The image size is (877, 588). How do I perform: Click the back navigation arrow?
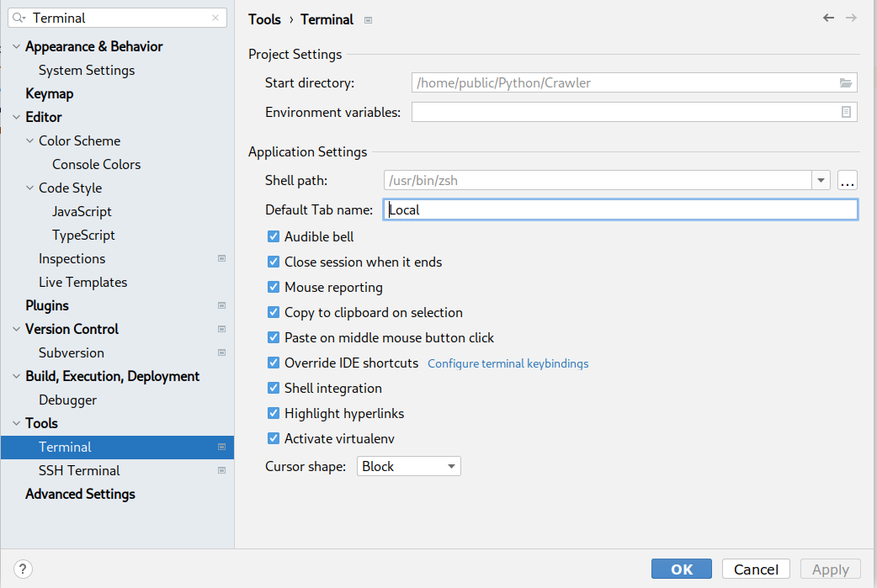pyautogui.click(x=829, y=18)
